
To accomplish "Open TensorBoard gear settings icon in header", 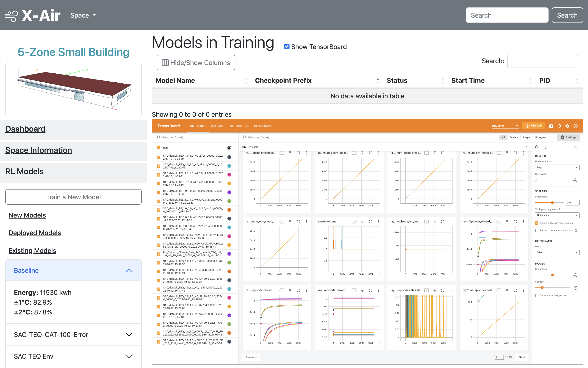I will point(567,126).
